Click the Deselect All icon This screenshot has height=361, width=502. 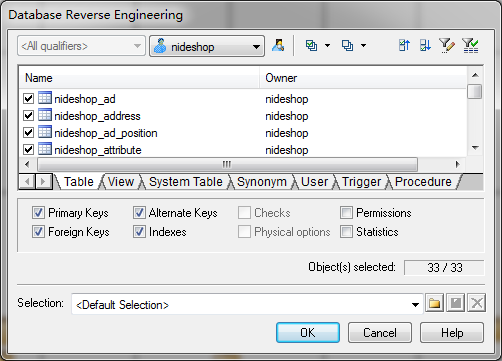tap(348, 46)
